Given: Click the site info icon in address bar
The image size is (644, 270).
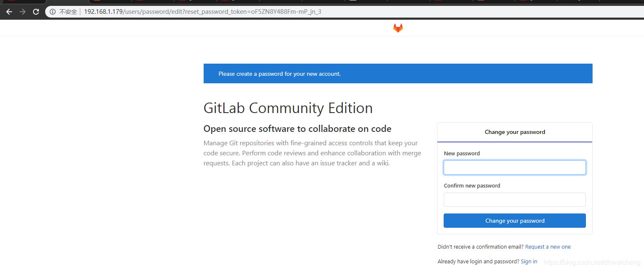Looking at the screenshot, I should point(53,12).
